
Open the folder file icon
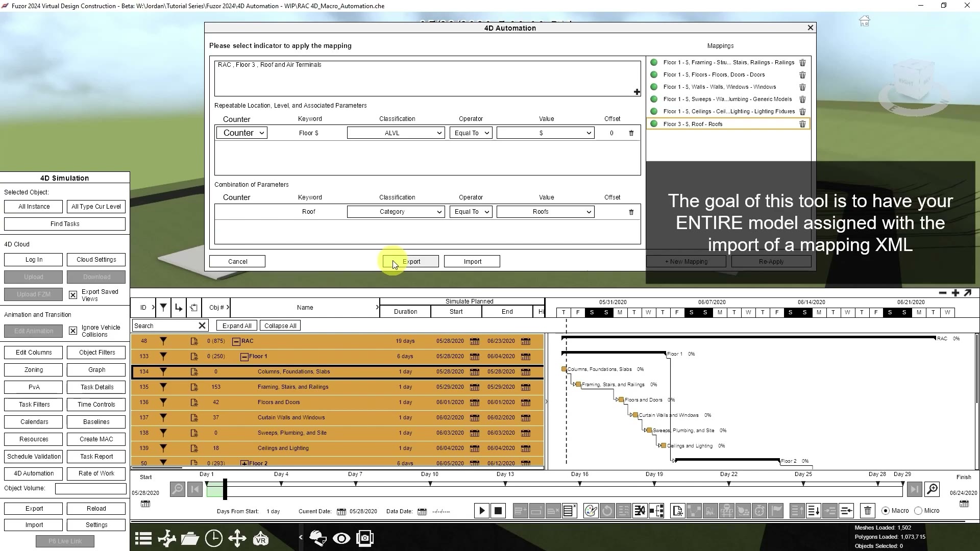(190, 538)
